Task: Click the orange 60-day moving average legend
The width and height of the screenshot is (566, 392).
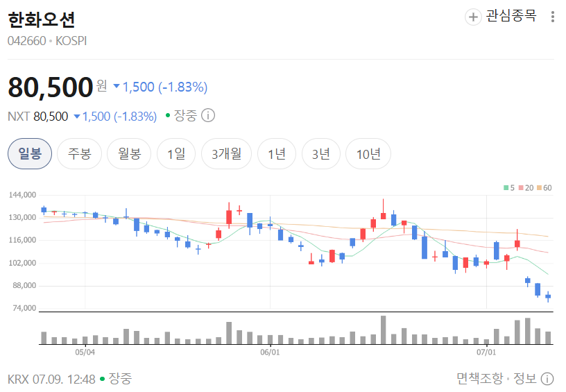Action: pos(544,188)
